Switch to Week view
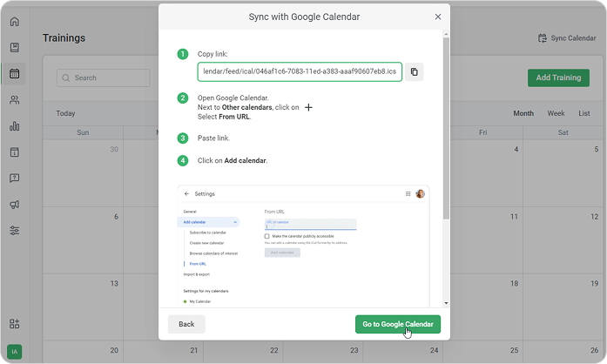This screenshot has width=607, height=364. tap(556, 113)
